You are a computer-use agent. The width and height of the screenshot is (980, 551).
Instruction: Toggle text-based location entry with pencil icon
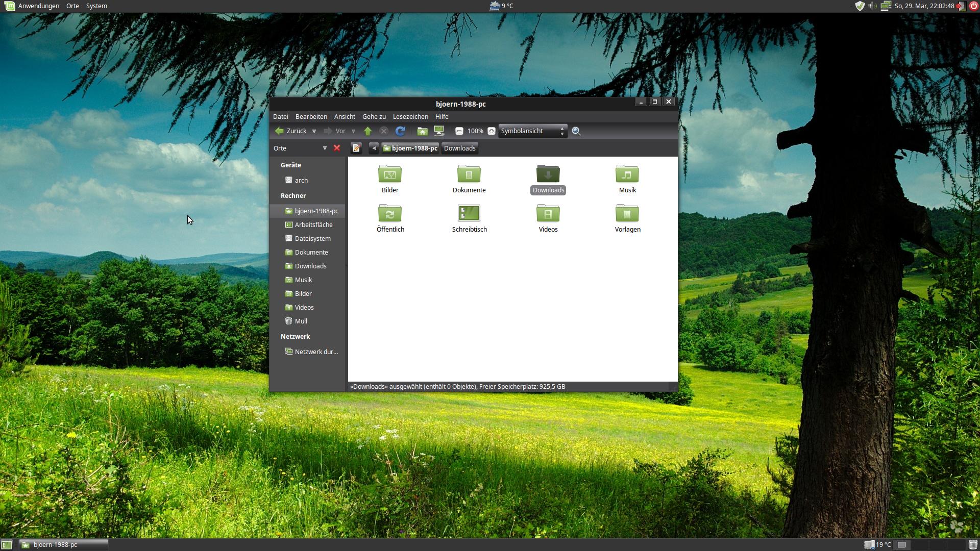(356, 148)
